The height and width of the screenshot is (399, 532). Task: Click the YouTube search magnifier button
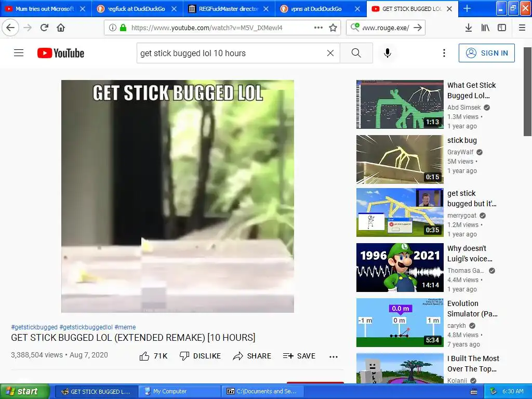(356, 53)
